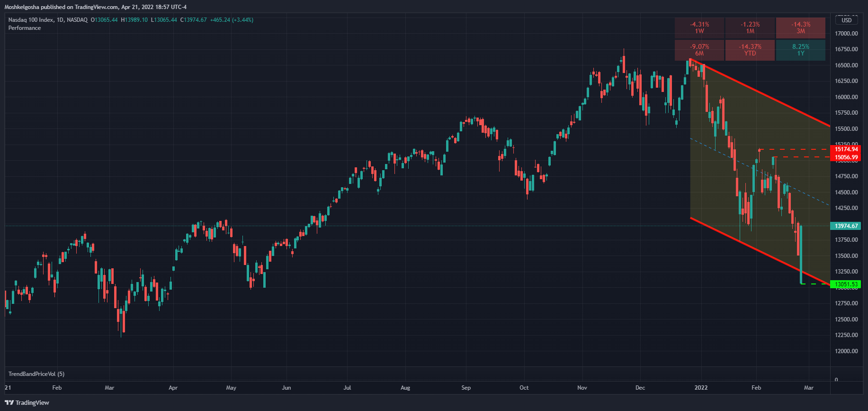Screen dimensions: 868x411
Task: Click the 1W performance cell showing -4.31%
Action: [699, 27]
